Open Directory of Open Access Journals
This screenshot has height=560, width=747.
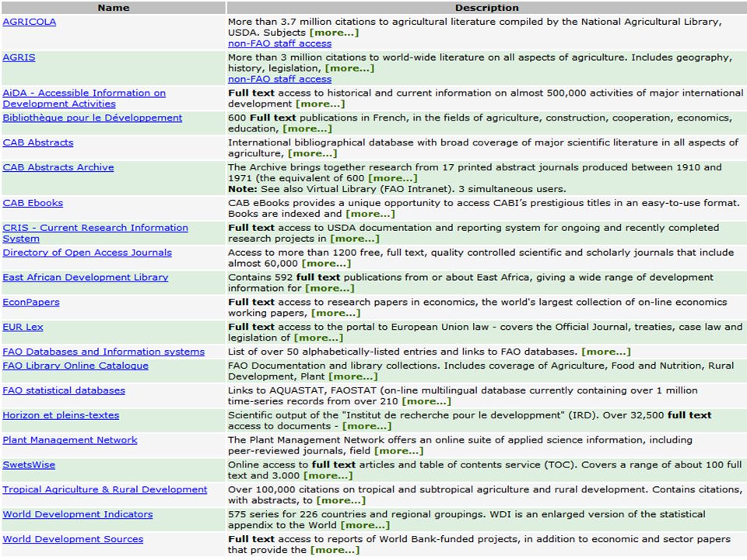click(87, 252)
